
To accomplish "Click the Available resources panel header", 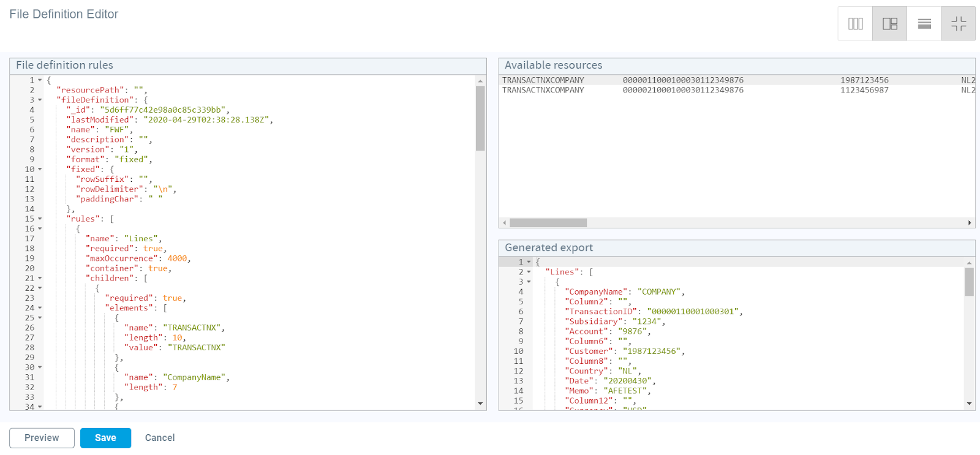I will click(737, 66).
